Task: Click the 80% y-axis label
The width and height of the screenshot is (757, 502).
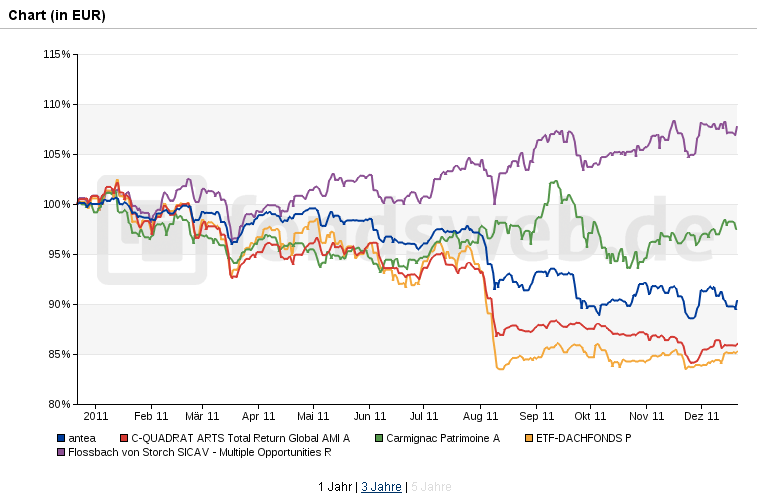Action: point(60,404)
